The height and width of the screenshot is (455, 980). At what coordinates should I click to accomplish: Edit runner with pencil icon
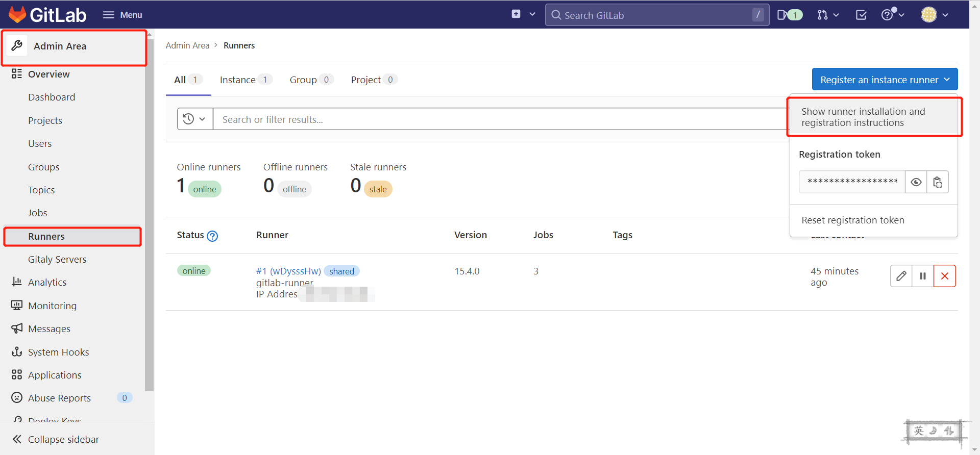(x=901, y=276)
